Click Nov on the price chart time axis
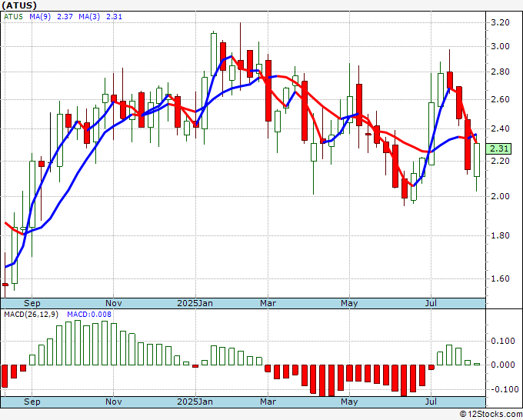The height and width of the screenshot is (420, 523). tap(113, 303)
